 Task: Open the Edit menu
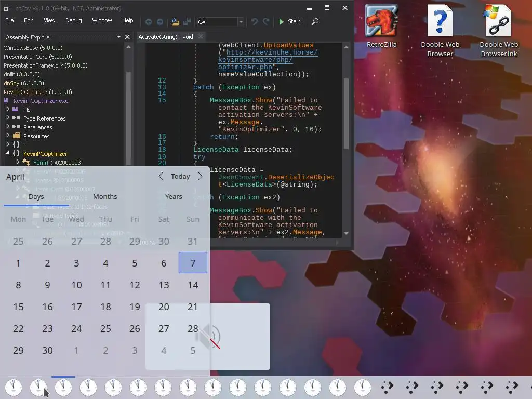pyautogui.click(x=29, y=20)
